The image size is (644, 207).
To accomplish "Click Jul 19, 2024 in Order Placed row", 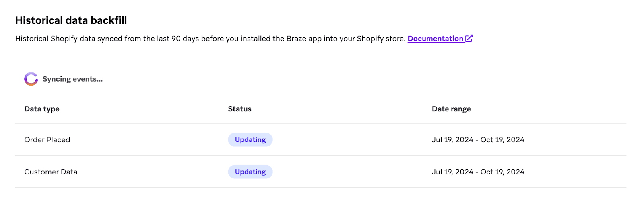I will point(452,140).
